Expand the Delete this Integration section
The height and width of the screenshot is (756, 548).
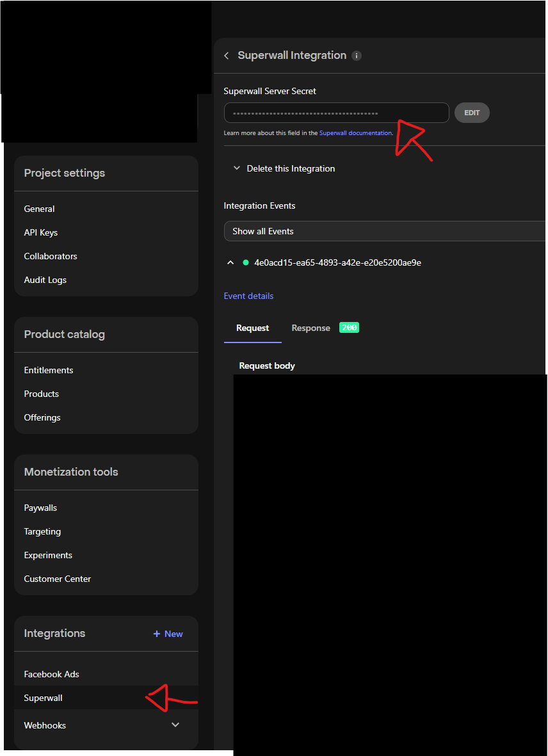[284, 169]
